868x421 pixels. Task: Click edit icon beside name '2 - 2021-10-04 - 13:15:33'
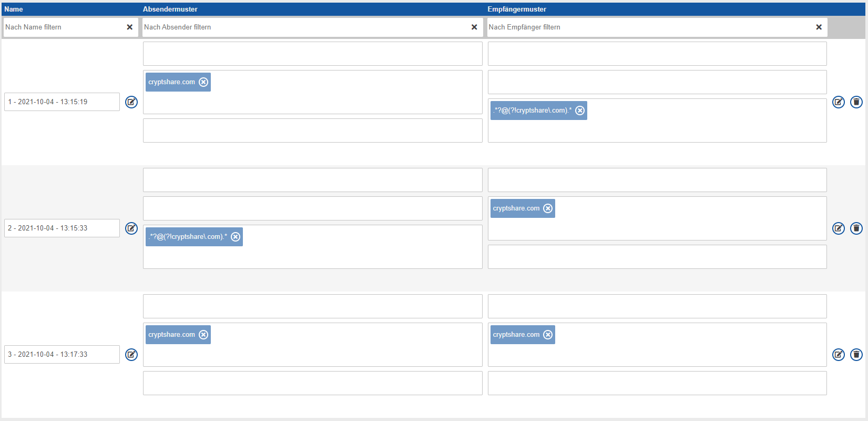(x=131, y=228)
